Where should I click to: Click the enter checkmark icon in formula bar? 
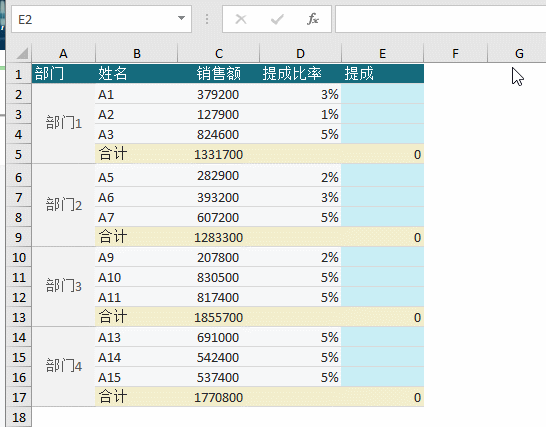(x=277, y=19)
